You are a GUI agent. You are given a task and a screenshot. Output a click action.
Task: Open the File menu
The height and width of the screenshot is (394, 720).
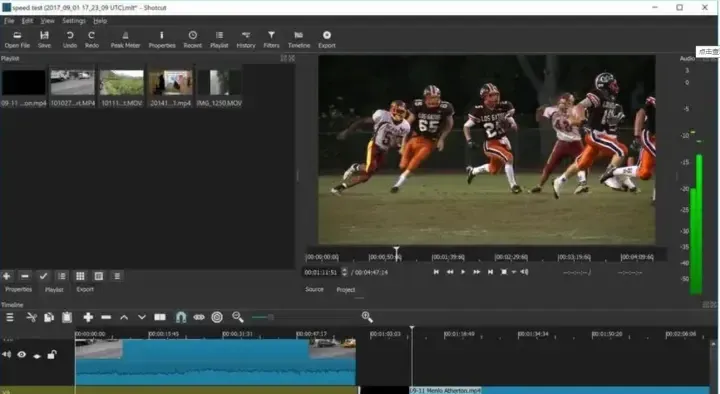[x=9, y=21]
